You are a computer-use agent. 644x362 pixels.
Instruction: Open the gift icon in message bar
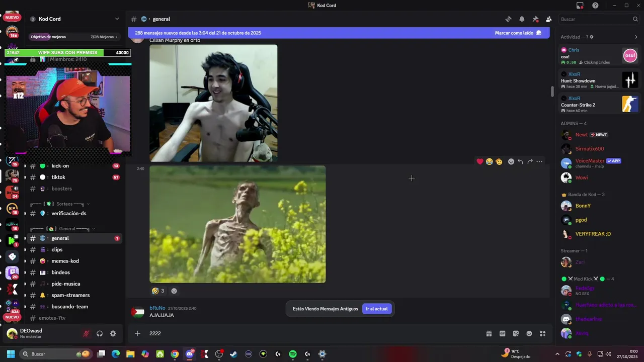pyautogui.click(x=489, y=333)
